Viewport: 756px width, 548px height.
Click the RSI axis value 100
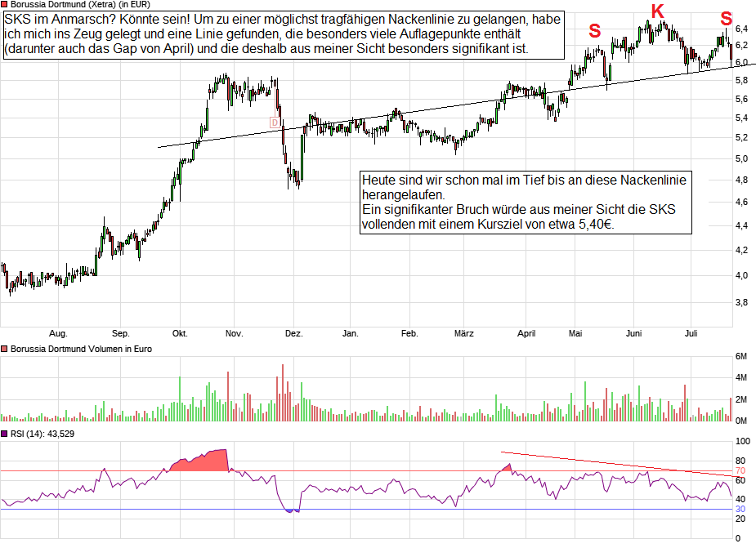tap(742, 441)
